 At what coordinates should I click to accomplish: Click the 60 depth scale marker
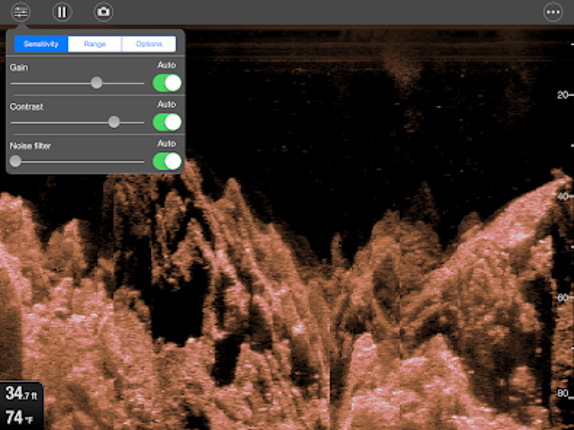coord(564,298)
